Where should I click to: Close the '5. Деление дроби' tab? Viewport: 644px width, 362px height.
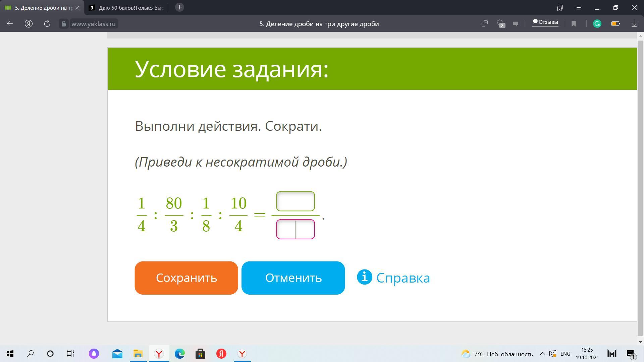[x=77, y=8]
